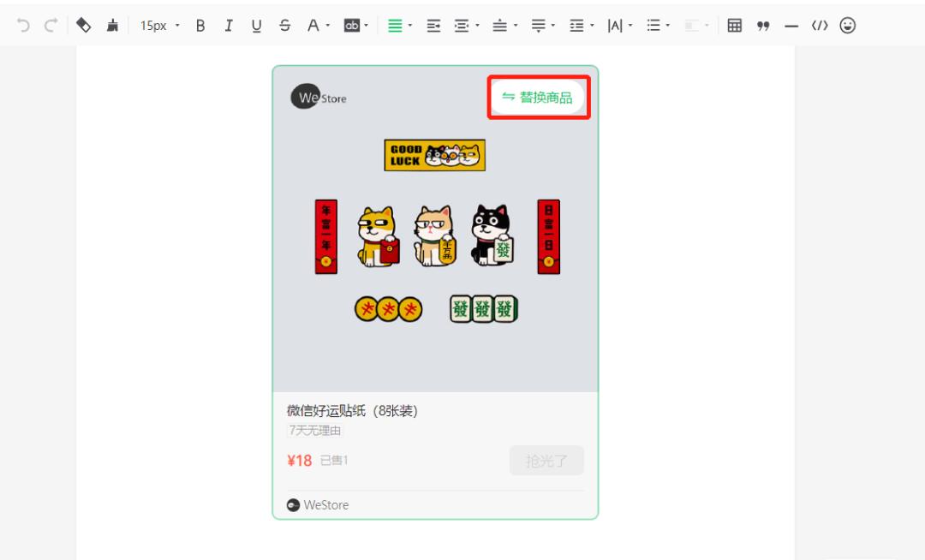Screen dimensions: 925x560
Task: Insert a table
Action: tap(735, 26)
